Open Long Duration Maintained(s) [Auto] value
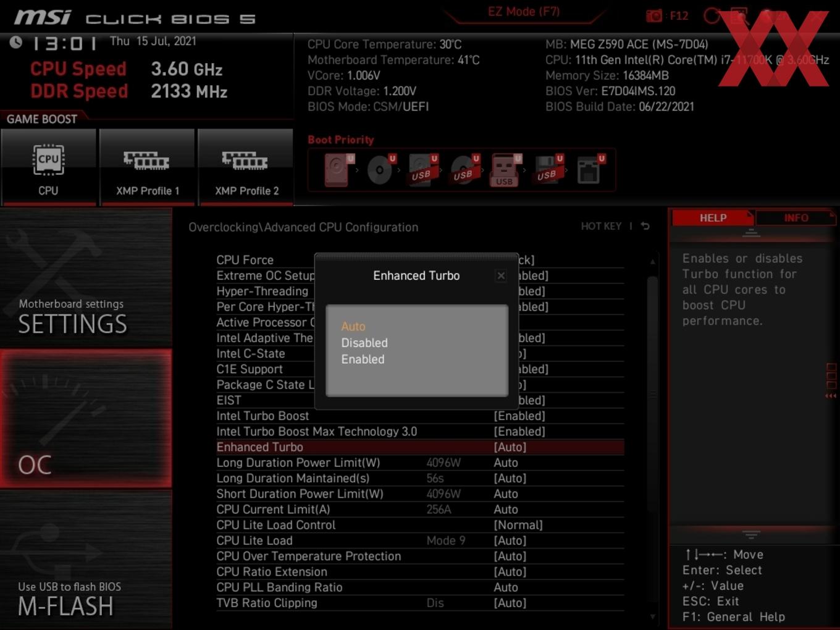The image size is (840, 630). [x=510, y=479]
